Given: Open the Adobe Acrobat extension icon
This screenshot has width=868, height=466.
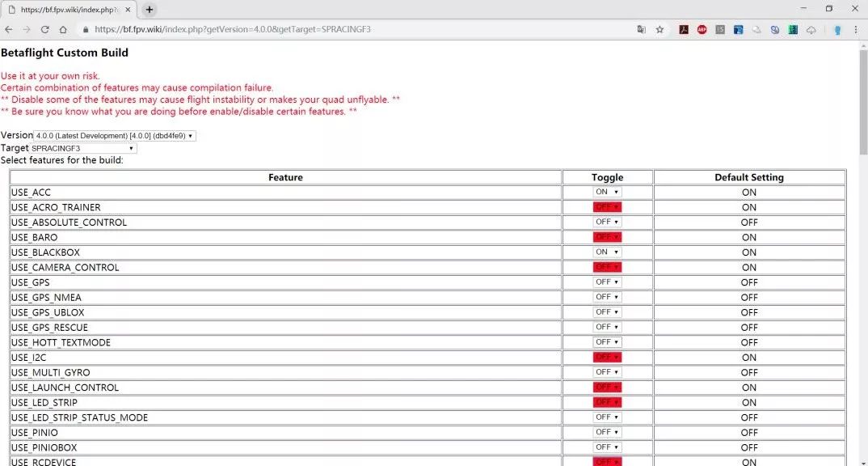Looking at the screenshot, I should (x=684, y=29).
